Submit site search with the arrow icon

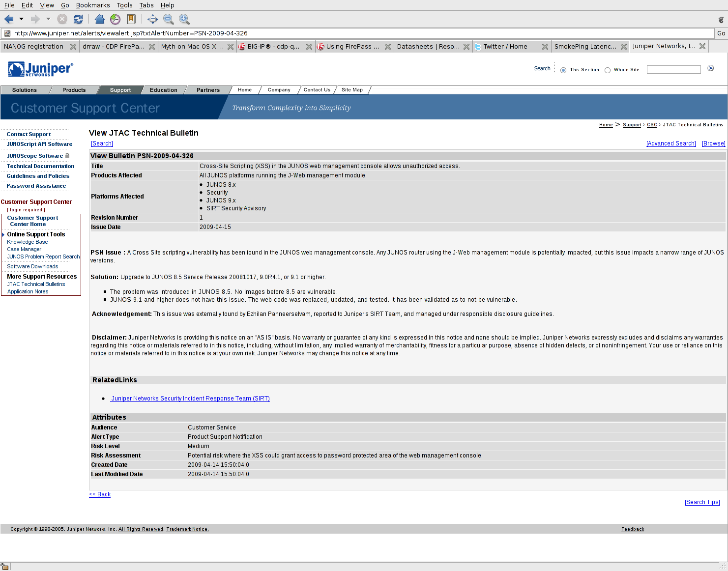[x=710, y=68]
